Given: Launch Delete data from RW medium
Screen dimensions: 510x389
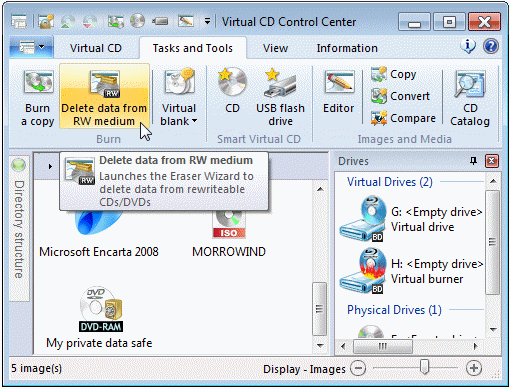Looking at the screenshot, I should pos(104,96).
